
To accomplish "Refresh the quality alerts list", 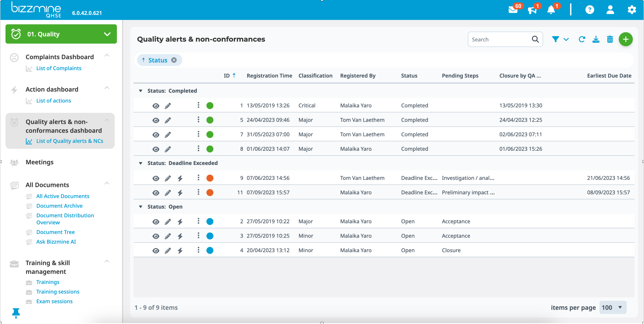I will tap(582, 39).
